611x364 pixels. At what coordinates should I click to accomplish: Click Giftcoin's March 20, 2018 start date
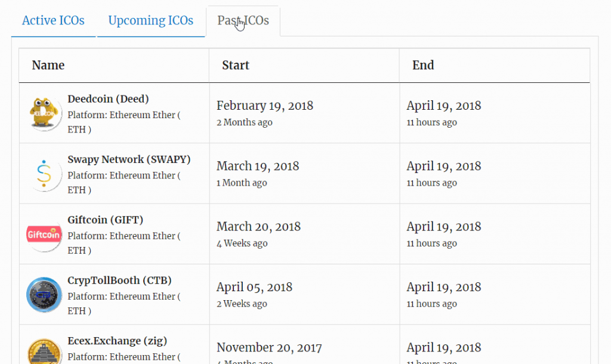258,227
